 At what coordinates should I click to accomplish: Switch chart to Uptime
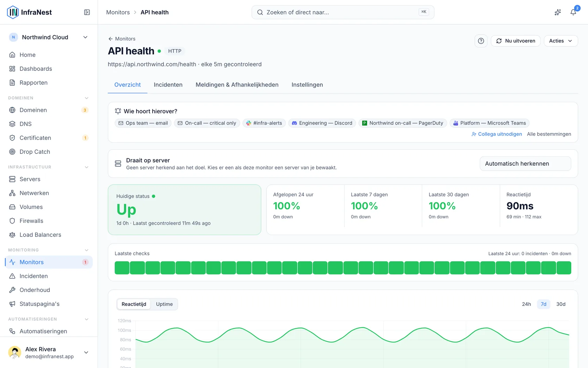click(164, 304)
